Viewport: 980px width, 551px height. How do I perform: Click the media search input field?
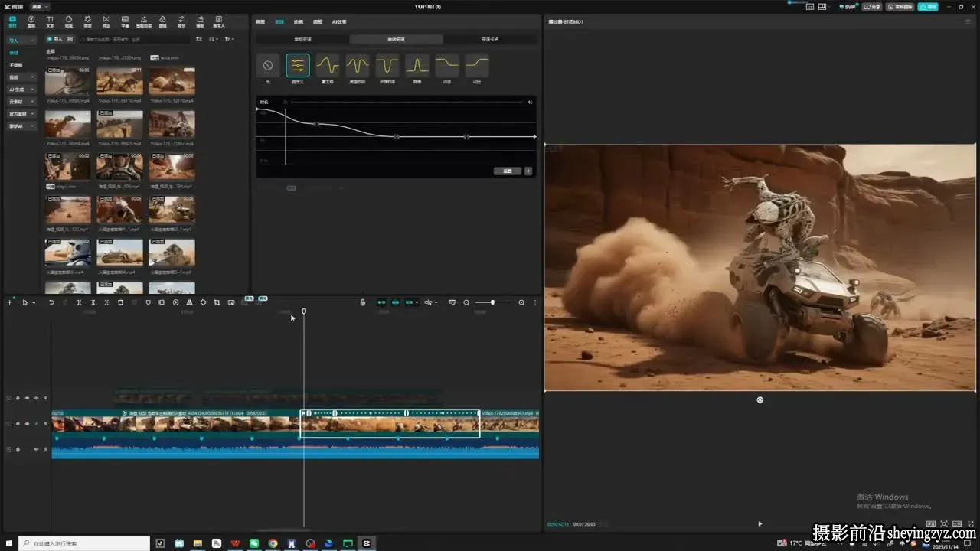(136, 38)
